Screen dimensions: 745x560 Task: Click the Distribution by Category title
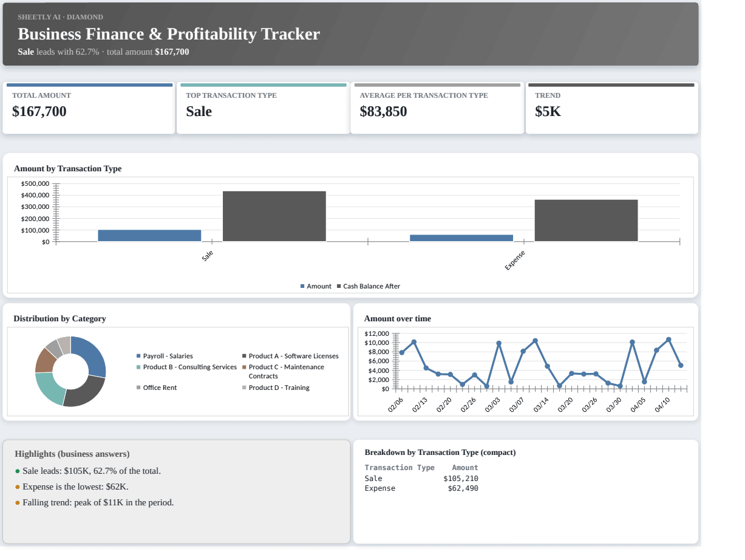coord(60,318)
